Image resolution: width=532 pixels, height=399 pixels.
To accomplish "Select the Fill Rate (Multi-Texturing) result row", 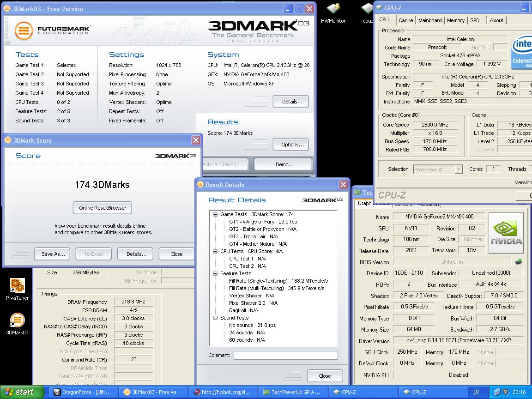I will click(x=277, y=288).
